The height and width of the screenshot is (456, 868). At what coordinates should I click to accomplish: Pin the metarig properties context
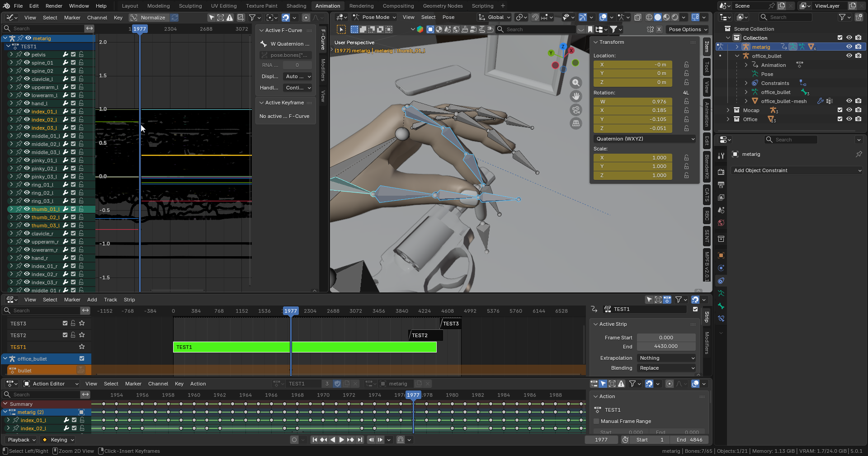click(859, 154)
